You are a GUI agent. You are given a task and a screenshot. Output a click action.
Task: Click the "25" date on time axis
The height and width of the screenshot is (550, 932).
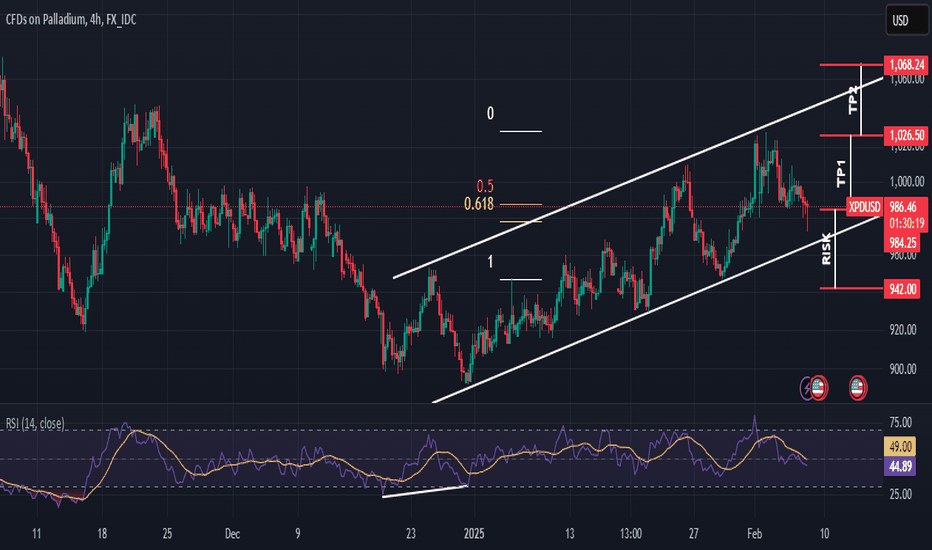click(167, 534)
